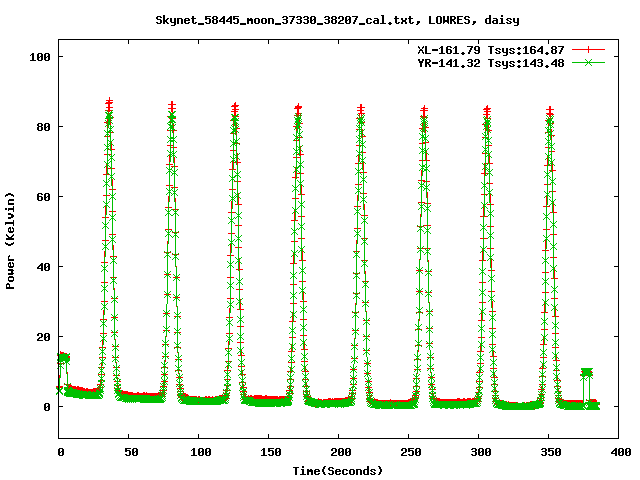Click the x-axis tick label 250
The height and width of the screenshot is (480, 640).
411,452
